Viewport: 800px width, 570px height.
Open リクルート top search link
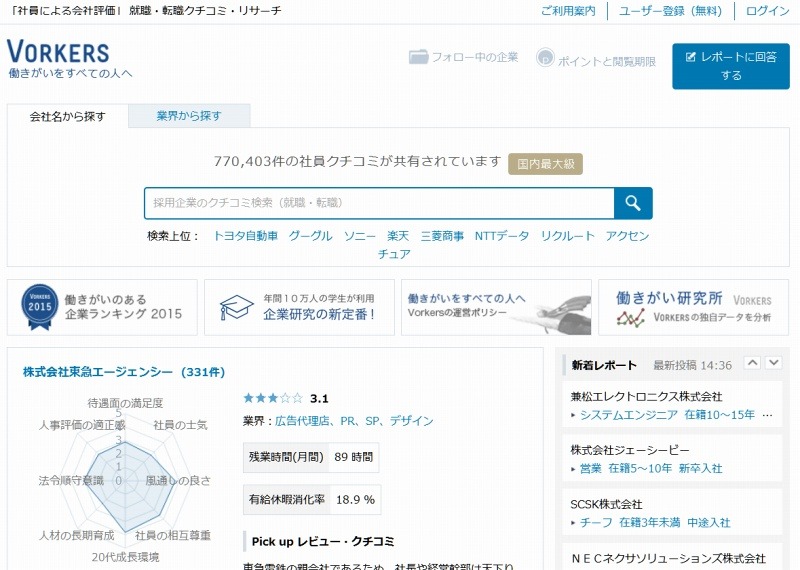[x=567, y=236]
